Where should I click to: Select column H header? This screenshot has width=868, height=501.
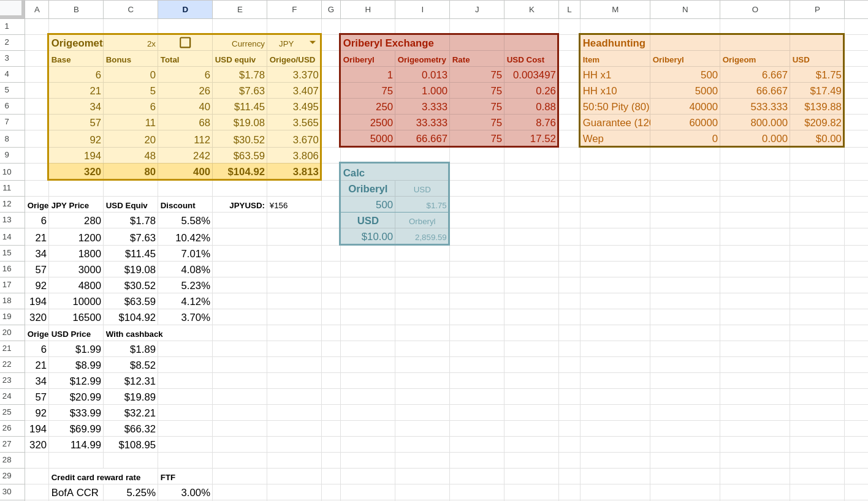tap(368, 9)
